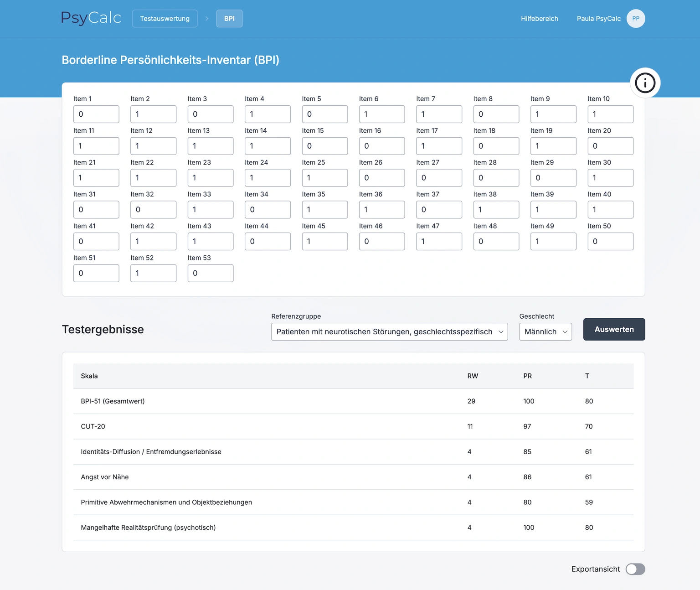The image size is (700, 590).
Task: Click the Skala column header
Action: point(89,376)
